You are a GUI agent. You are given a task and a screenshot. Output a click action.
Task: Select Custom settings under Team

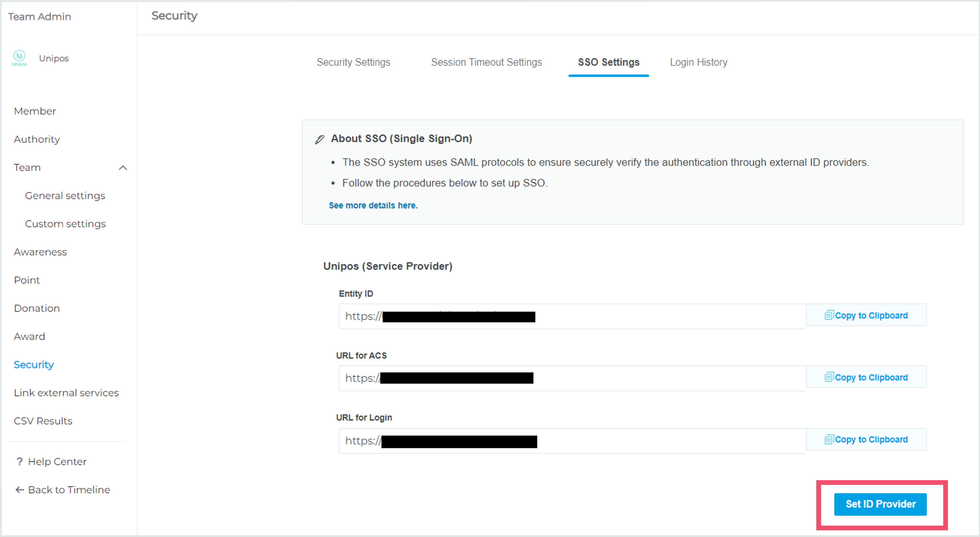pos(65,224)
